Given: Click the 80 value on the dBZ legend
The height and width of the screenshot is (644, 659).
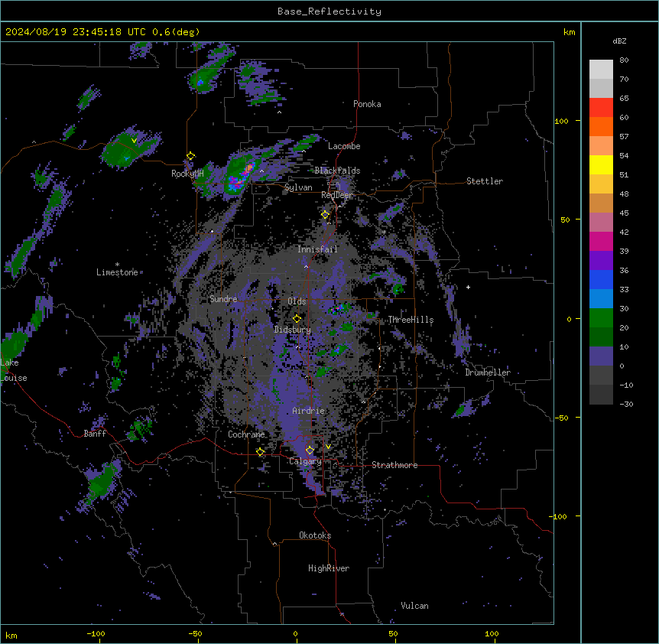Looking at the screenshot, I should coord(624,60).
